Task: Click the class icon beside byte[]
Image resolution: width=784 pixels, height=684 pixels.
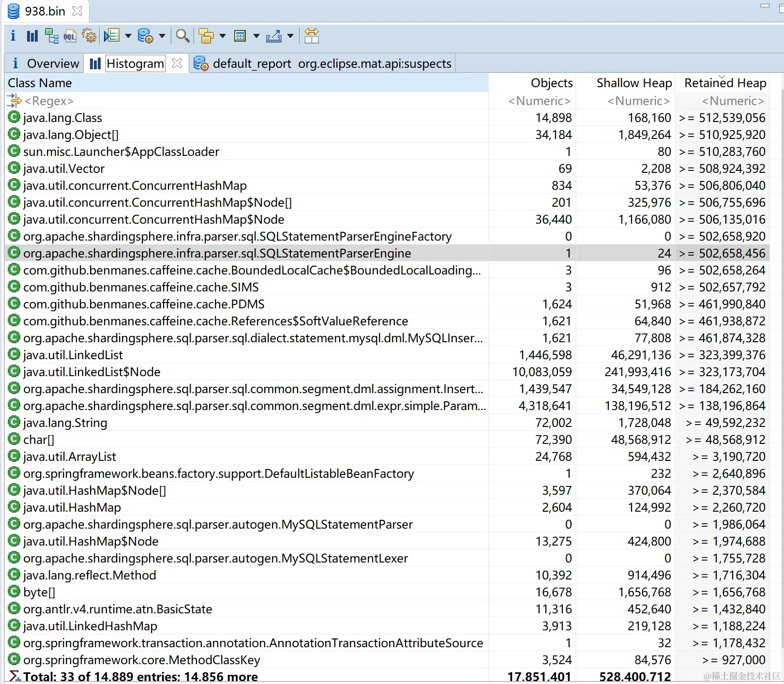Action: (14, 592)
